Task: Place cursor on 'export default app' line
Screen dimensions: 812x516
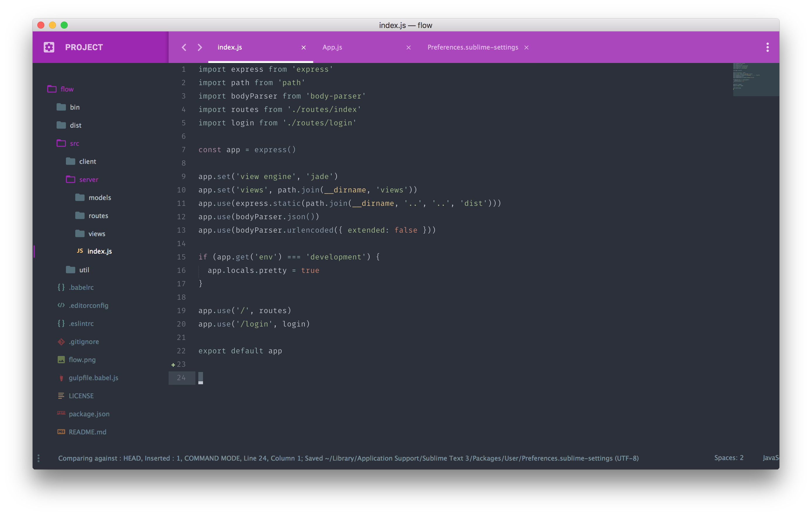Action: [240, 351]
